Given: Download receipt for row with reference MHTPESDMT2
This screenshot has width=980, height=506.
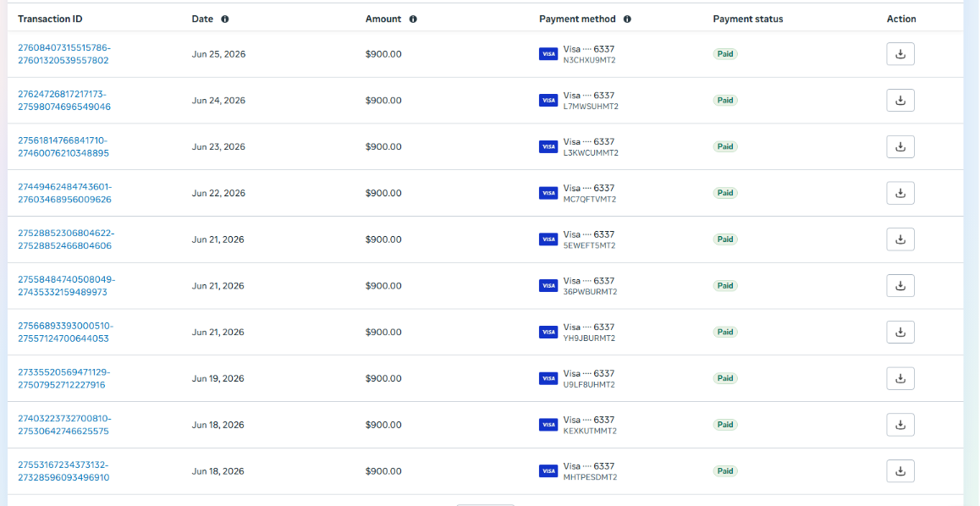Looking at the screenshot, I should pos(900,471).
